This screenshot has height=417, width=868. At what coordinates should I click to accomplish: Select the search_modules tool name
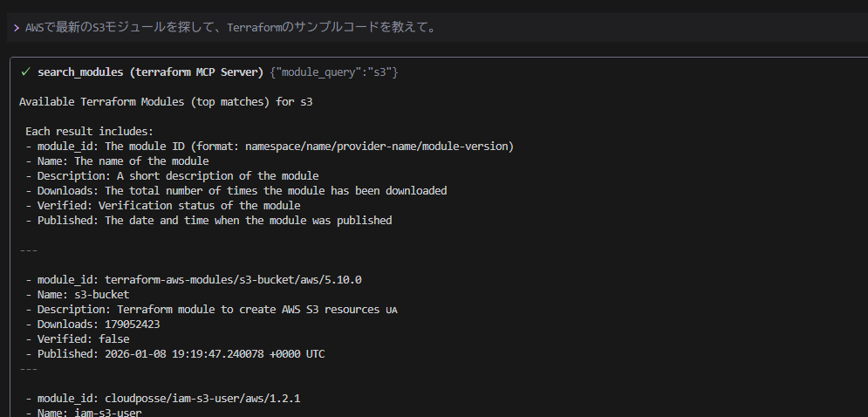80,72
